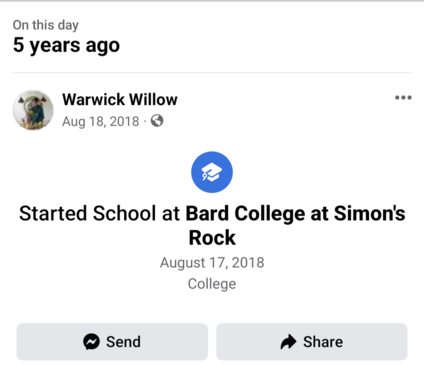Click the Share label text
Viewport: 424px width, 376px height.
click(323, 342)
